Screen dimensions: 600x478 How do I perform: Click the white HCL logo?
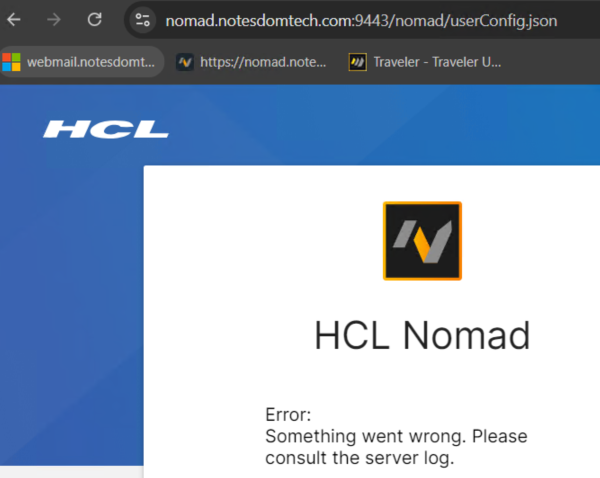(106, 129)
